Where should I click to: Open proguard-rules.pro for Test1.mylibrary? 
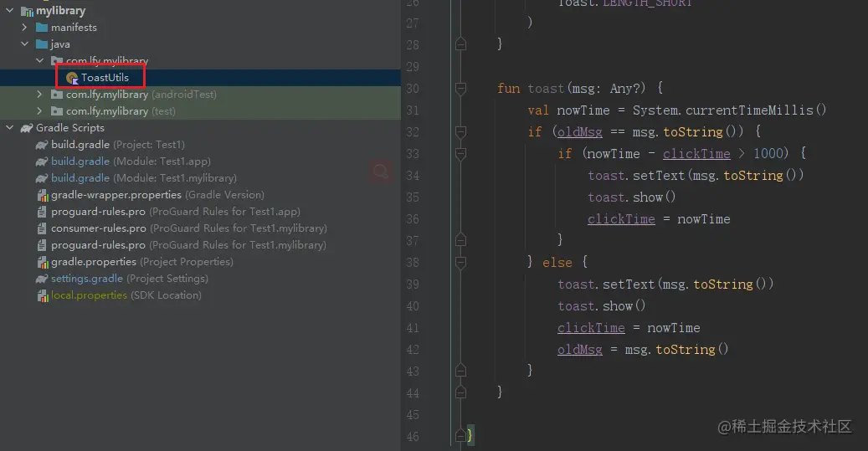(x=188, y=244)
